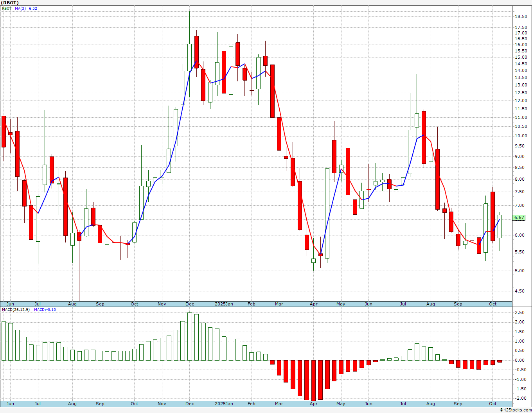Screen dimensions: 532x413
Task: Click the 13.00 price axis label
Action: pyautogui.click(x=520, y=85)
